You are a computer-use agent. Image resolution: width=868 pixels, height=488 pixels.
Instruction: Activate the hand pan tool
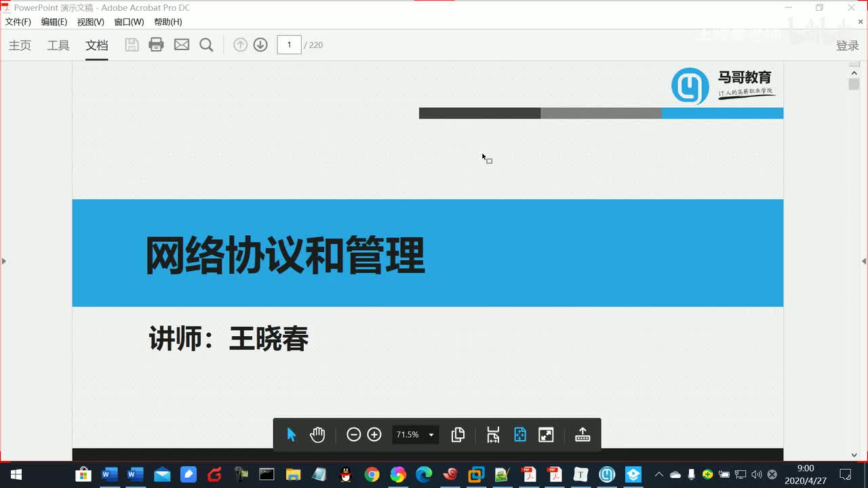pos(317,434)
